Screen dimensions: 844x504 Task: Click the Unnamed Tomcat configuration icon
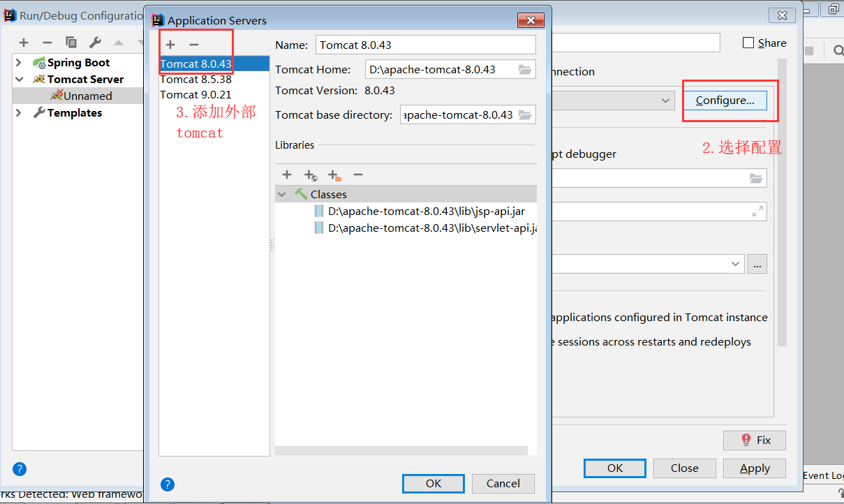57,96
